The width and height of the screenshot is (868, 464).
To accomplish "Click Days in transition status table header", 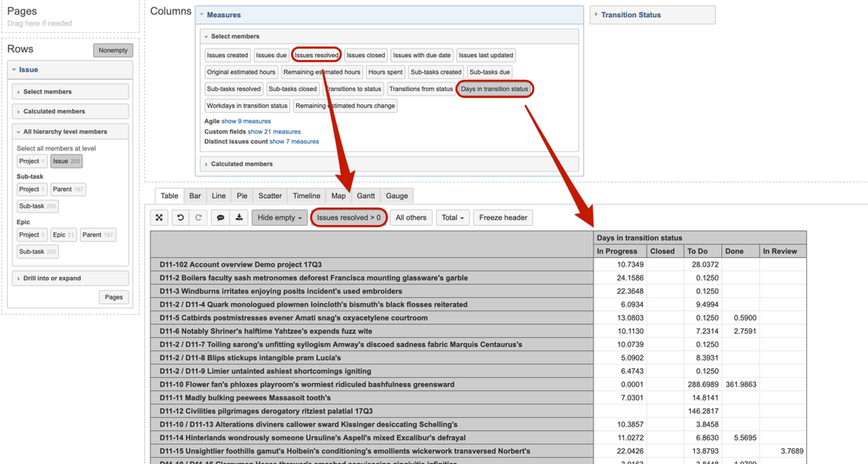I will pyautogui.click(x=699, y=238).
